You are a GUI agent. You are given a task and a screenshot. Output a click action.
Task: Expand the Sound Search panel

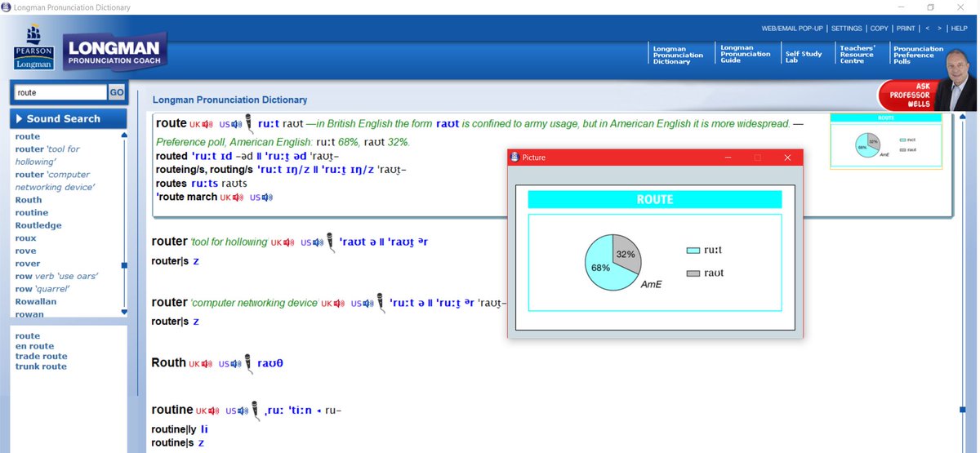point(69,118)
